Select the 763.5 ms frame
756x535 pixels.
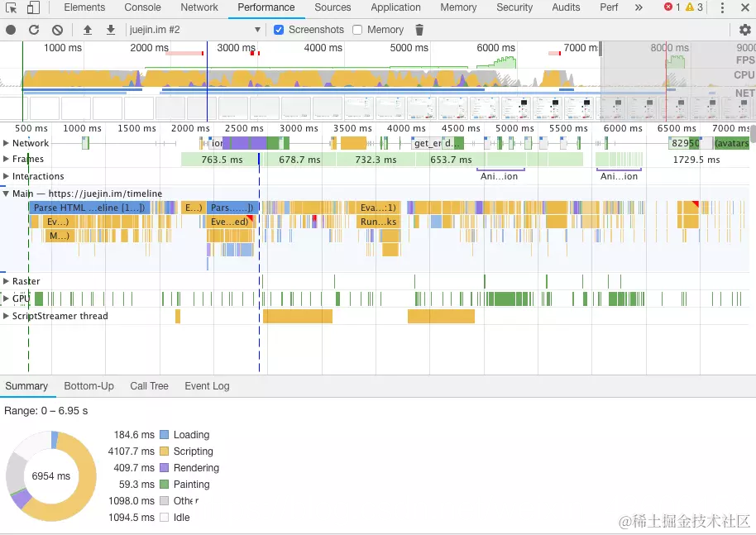pos(220,160)
